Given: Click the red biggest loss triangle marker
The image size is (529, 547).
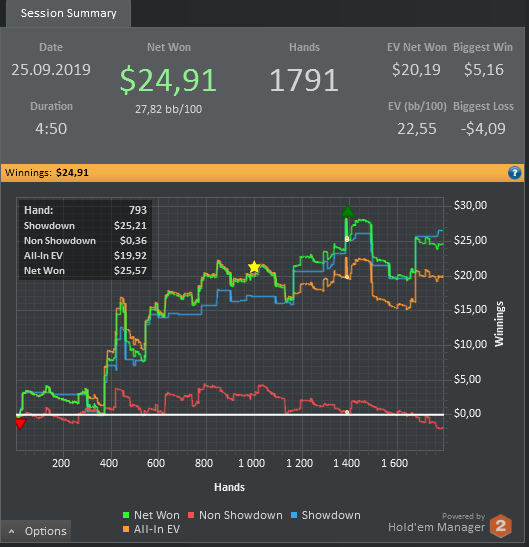Looking at the screenshot, I should [x=21, y=424].
